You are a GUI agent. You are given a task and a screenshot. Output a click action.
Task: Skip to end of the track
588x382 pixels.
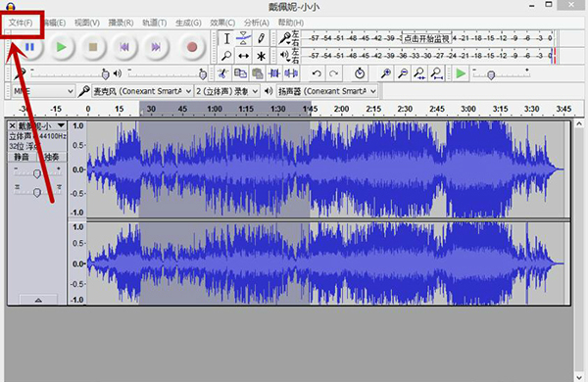pos(156,47)
